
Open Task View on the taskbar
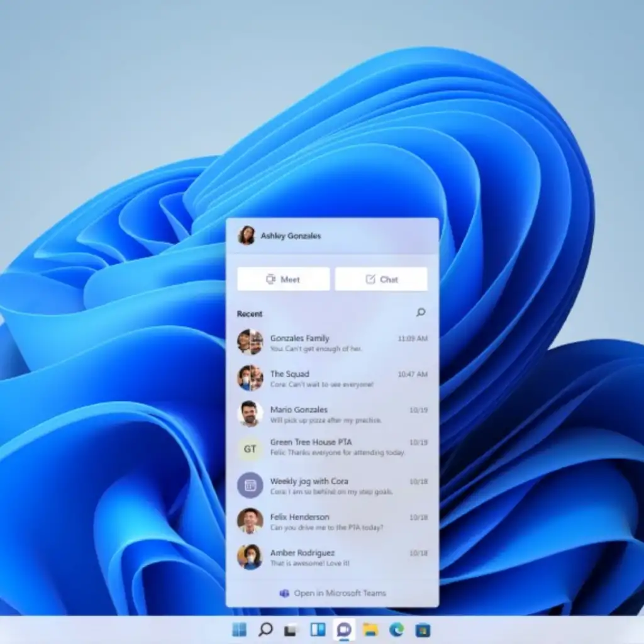point(291,630)
